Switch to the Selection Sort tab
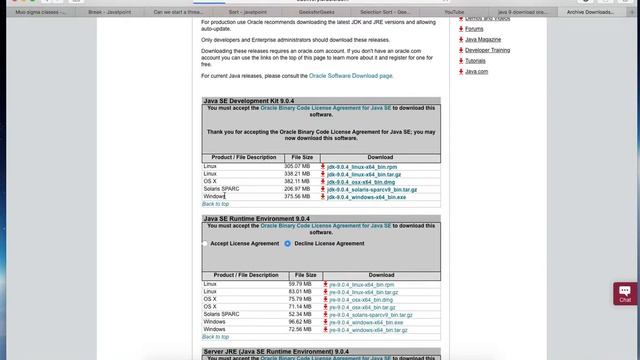Screen dimensions: 640x360 [385, 12]
